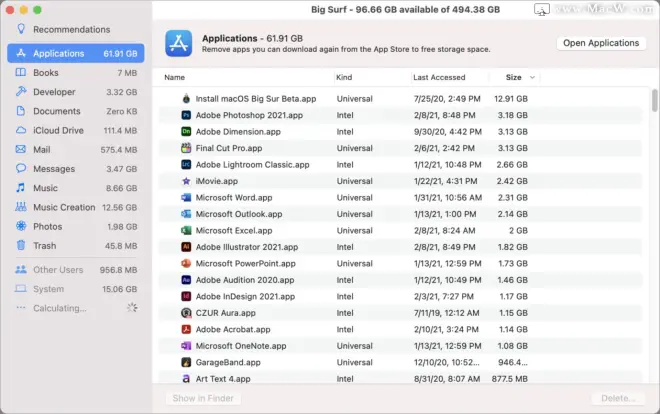Click the Final Cut Pro app icon

pyautogui.click(x=186, y=148)
